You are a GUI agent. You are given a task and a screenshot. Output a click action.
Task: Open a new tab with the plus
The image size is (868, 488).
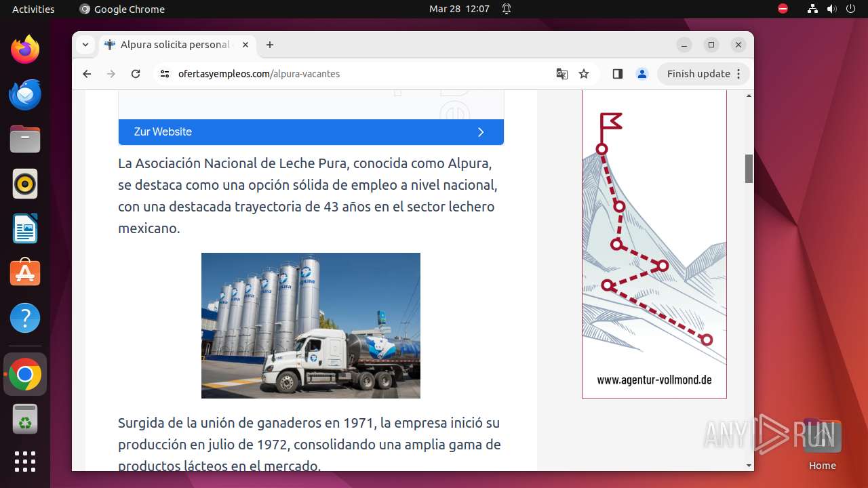coord(270,45)
